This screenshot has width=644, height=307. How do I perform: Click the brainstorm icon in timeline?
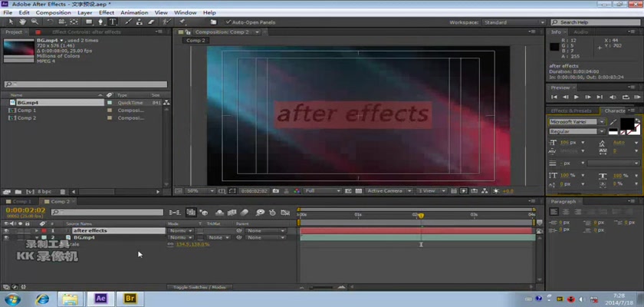[x=260, y=213]
